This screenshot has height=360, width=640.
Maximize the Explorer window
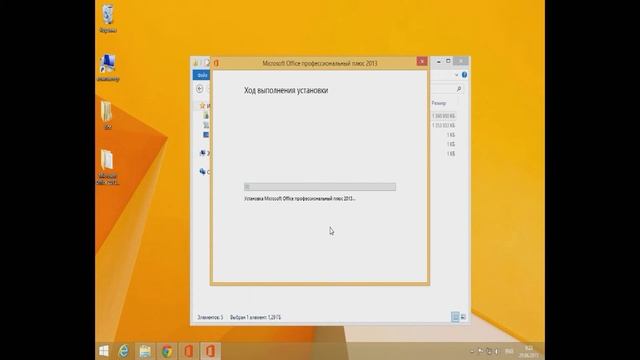click(448, 61)
